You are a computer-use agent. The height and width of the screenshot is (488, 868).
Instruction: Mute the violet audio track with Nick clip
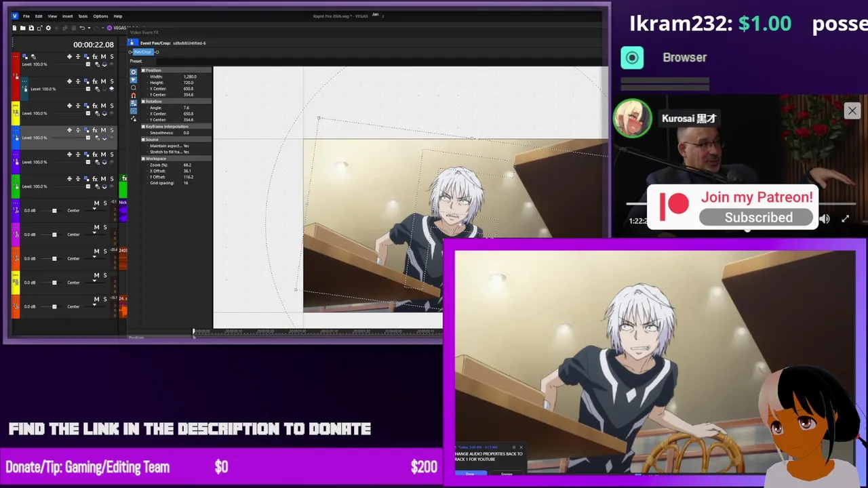click(96, 203)
